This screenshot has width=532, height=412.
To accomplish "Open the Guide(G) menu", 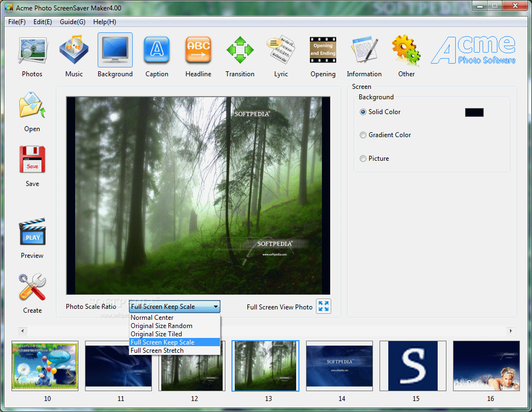I will [72, 22].
